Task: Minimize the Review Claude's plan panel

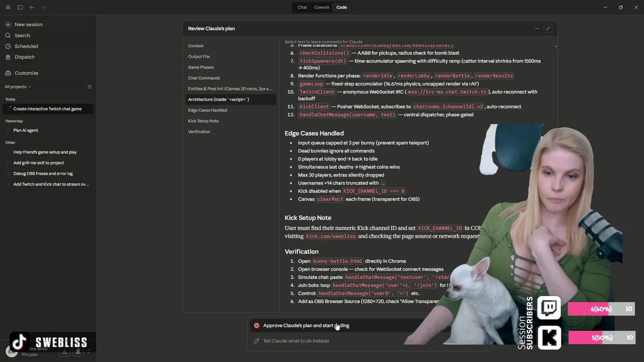Action: (x=537, y=29)
